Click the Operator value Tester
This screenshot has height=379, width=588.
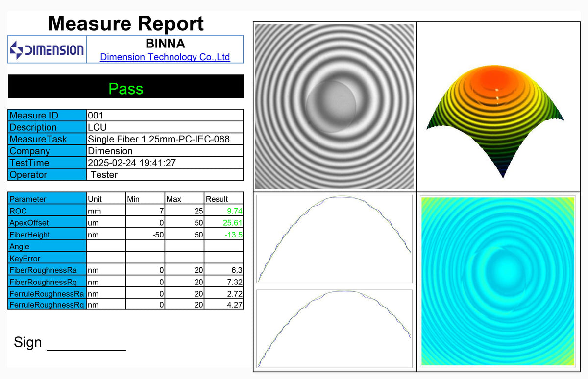pos(104,175)
